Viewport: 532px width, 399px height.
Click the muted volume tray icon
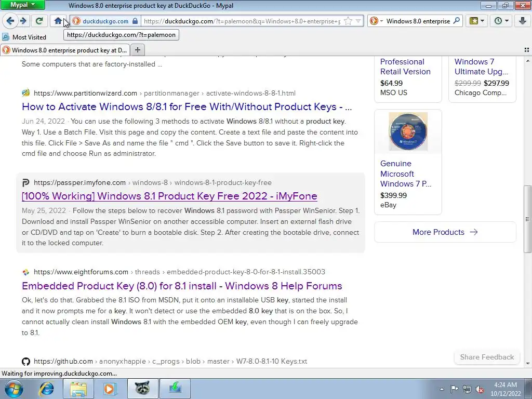tap(480, 390)
